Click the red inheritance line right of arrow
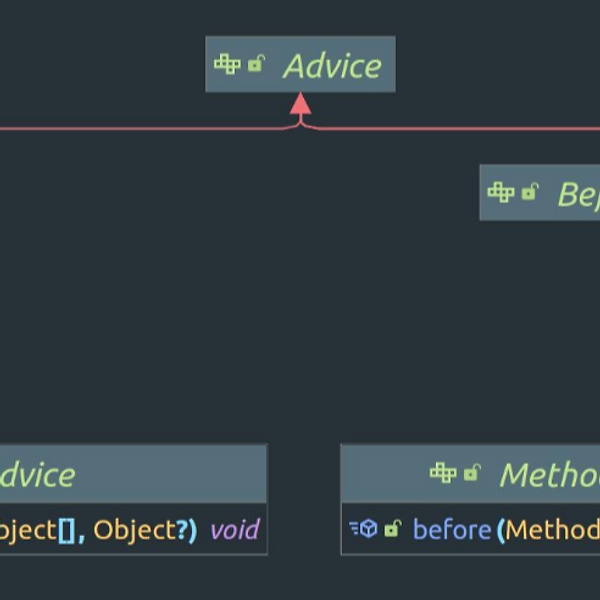The image size is (600, 600). (459, 129)
